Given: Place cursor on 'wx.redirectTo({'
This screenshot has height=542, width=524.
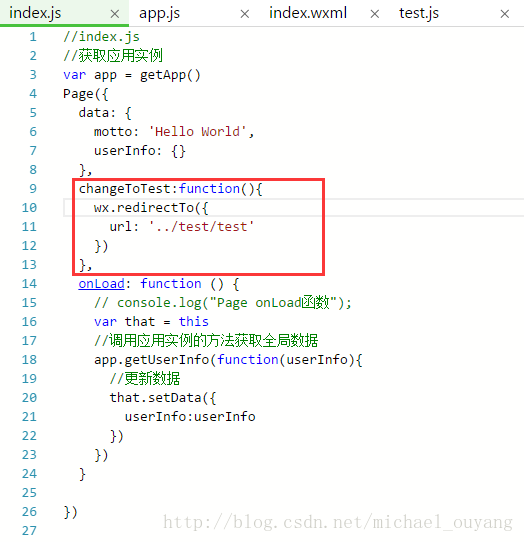Looking at the screenshot, I should coord(151,208).
